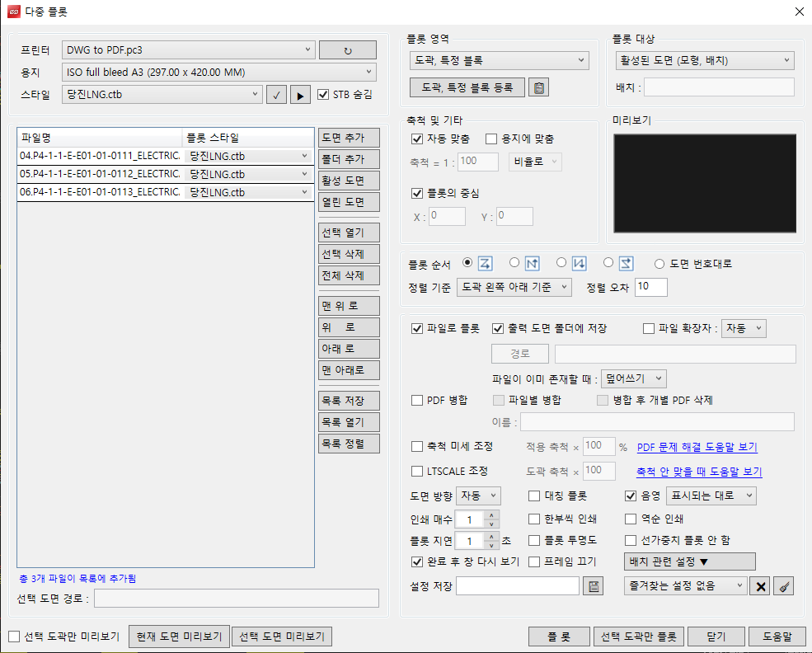Click the 도면 추가 button
This screenshot has height=653, width=812.
349,139
